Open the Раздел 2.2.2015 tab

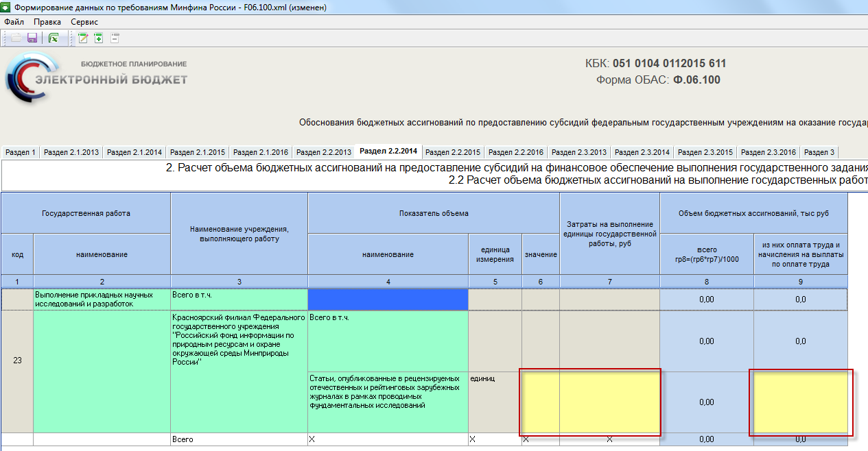[x=453, y=152]
